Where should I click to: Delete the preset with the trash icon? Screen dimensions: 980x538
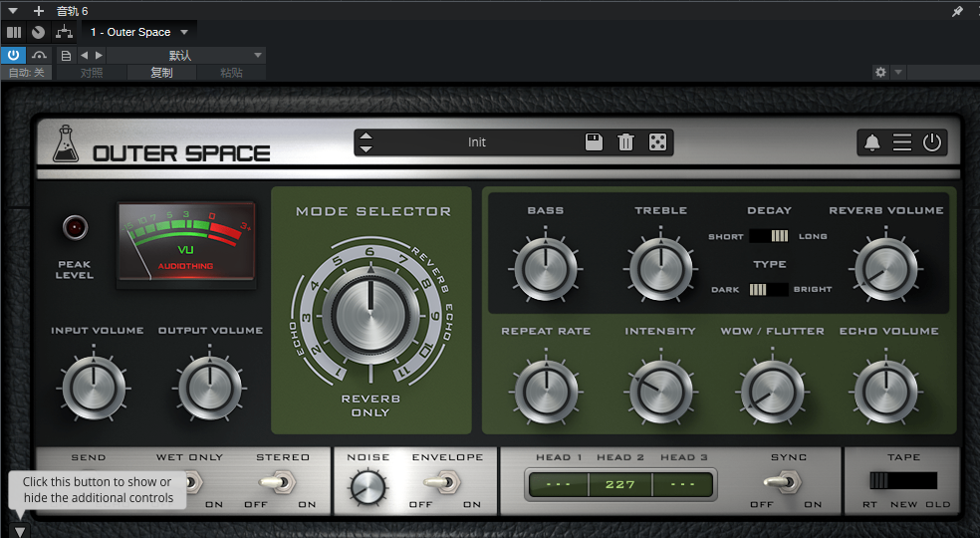625,142
